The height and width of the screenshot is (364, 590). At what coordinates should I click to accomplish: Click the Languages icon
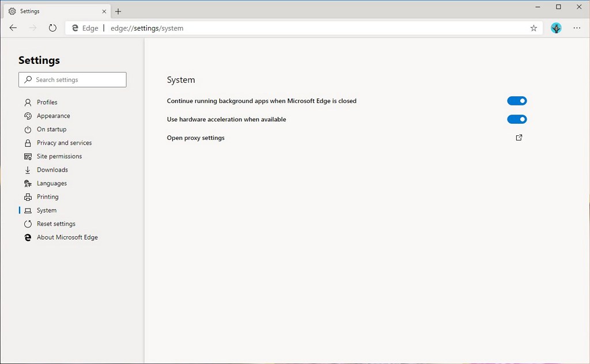point(28,184)
